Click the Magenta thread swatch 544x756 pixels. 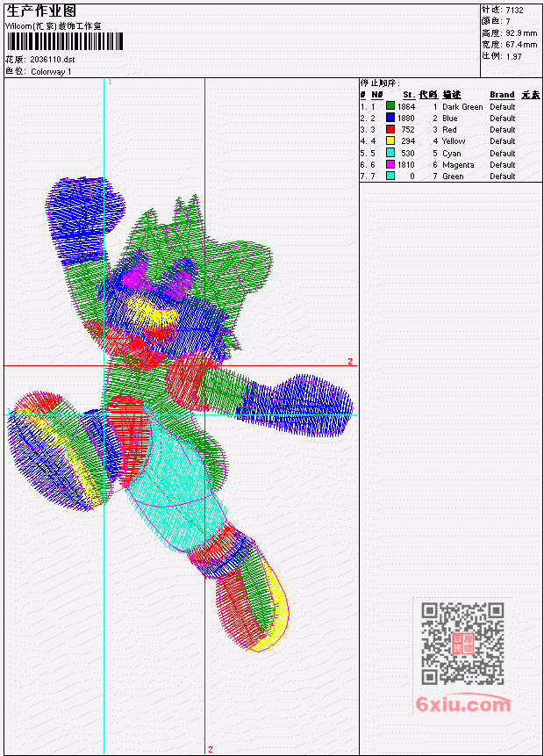tap(390, 164)
